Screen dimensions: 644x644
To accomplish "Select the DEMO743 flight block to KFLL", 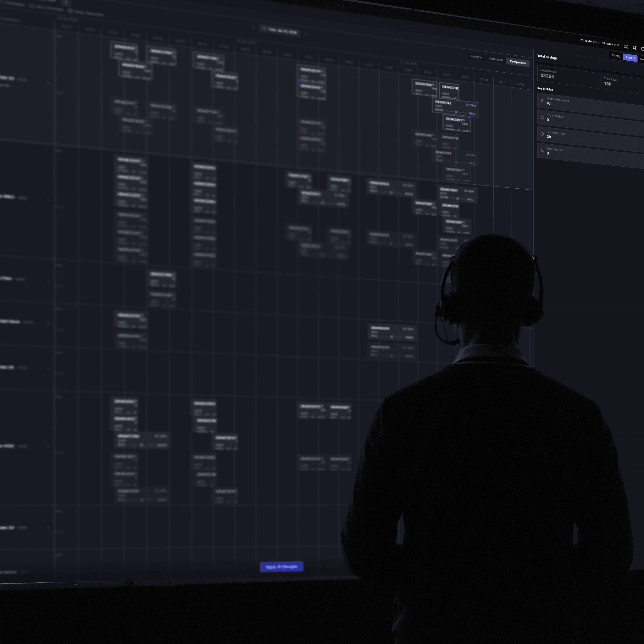I will point(455,108).
